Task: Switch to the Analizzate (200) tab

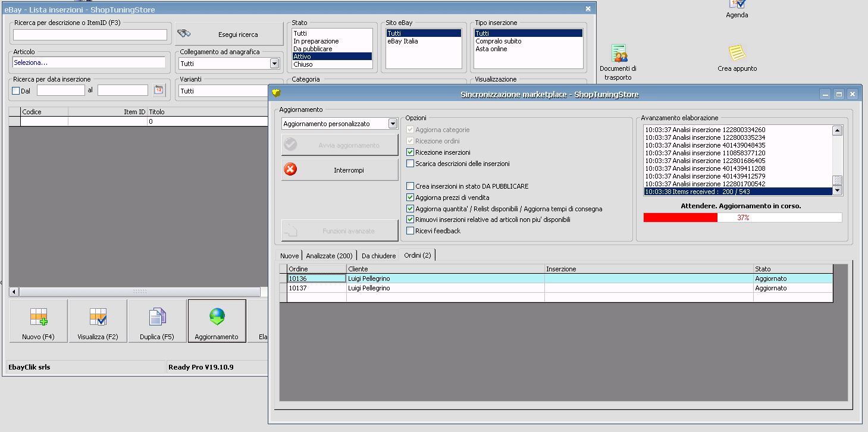Action: point(330,256)
